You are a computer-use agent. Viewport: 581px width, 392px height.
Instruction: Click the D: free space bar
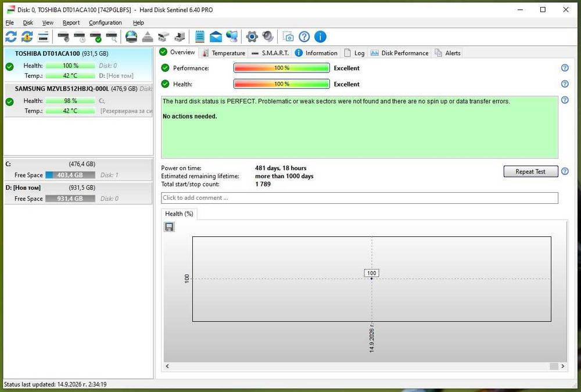pyautogui.click(x=70, y=199)
